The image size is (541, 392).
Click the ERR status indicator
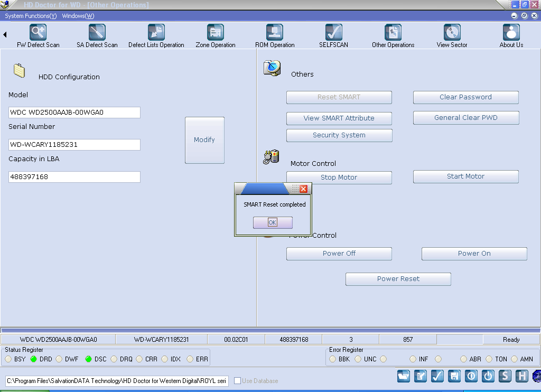point(190,359)
